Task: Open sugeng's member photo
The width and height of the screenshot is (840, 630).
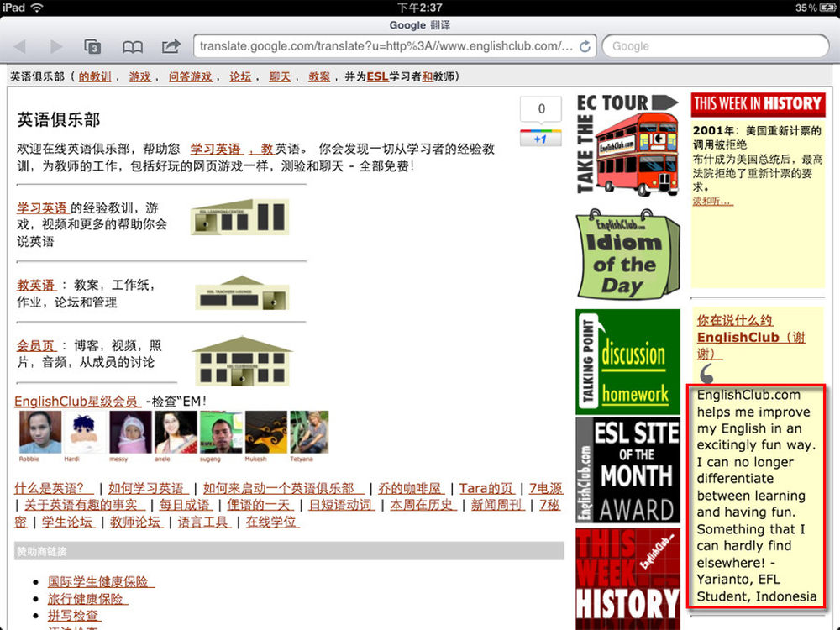Action: pos(221,433)
